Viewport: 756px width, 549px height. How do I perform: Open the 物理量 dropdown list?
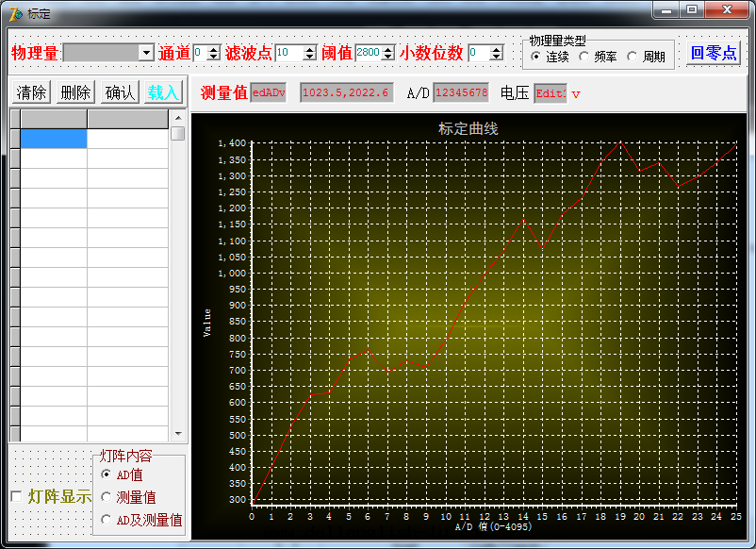pyautogui.click(x=146, y=53)
